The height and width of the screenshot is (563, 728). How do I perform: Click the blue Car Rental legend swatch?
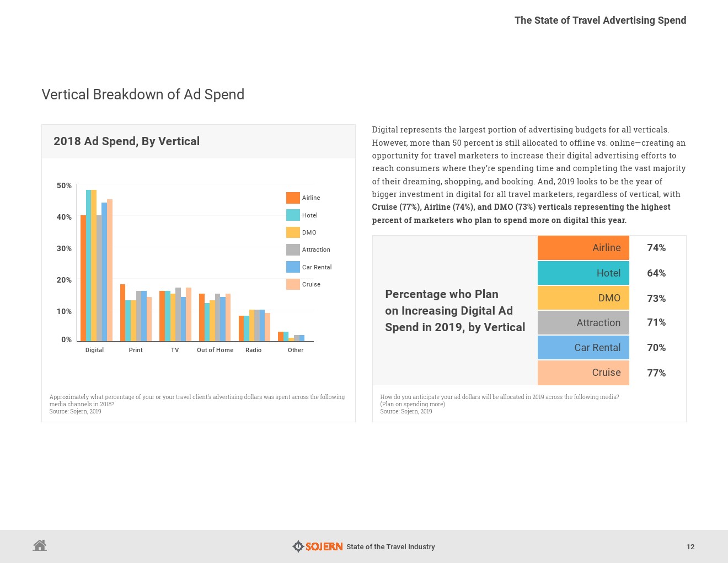coord(293,267)
